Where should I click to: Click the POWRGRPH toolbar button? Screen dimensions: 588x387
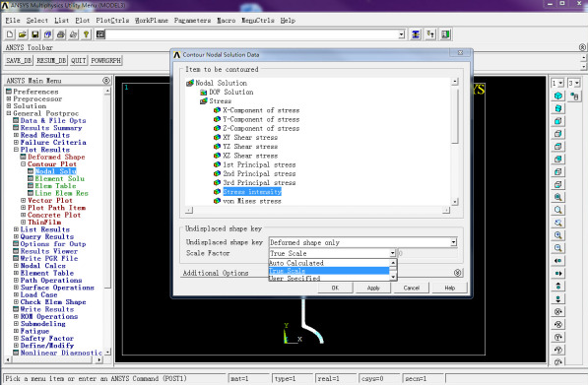(x=106, y=60)
